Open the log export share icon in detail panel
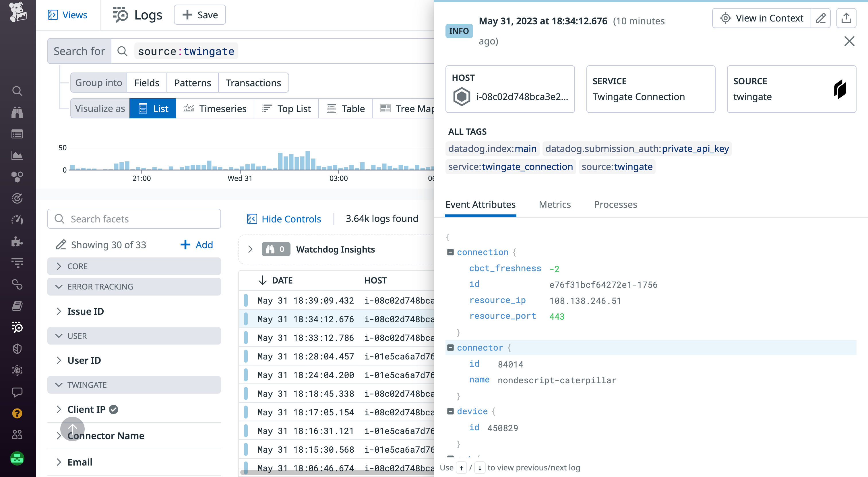This screenshot has width=868, height=477. tap(847, 18)
